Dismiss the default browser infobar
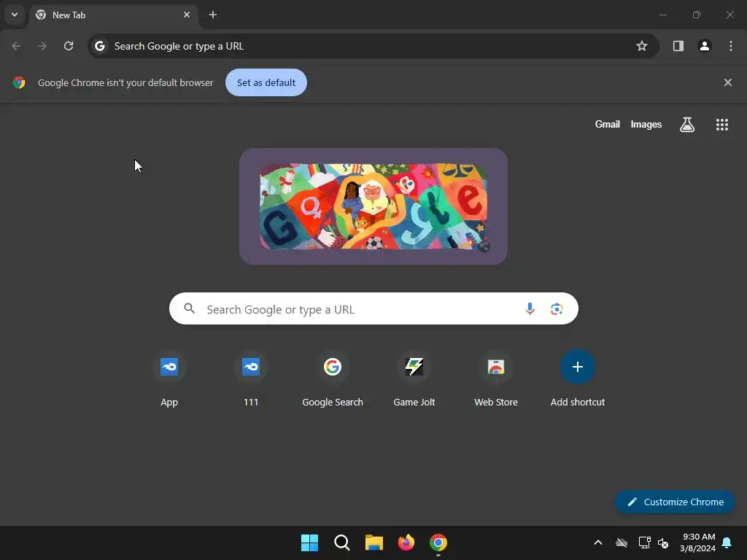 [728, 82]
